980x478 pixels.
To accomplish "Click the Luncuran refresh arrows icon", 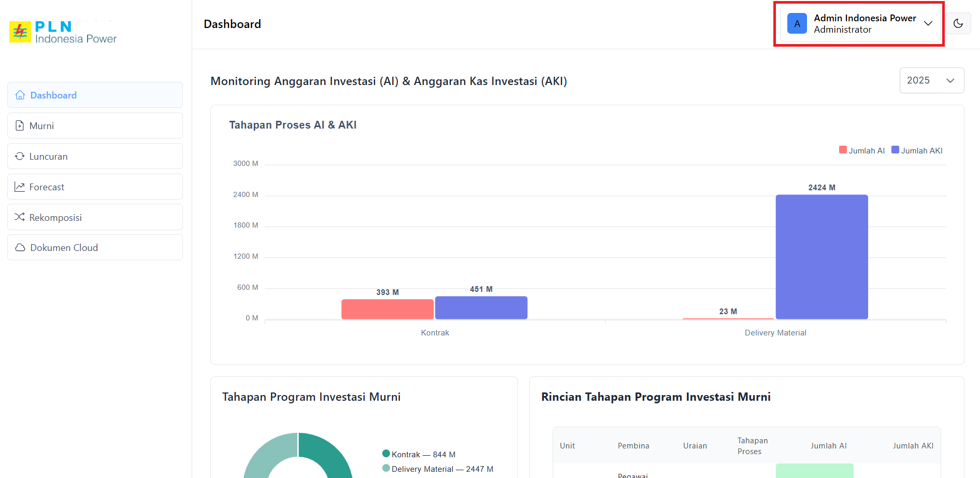I will click(x=20, y=156).
